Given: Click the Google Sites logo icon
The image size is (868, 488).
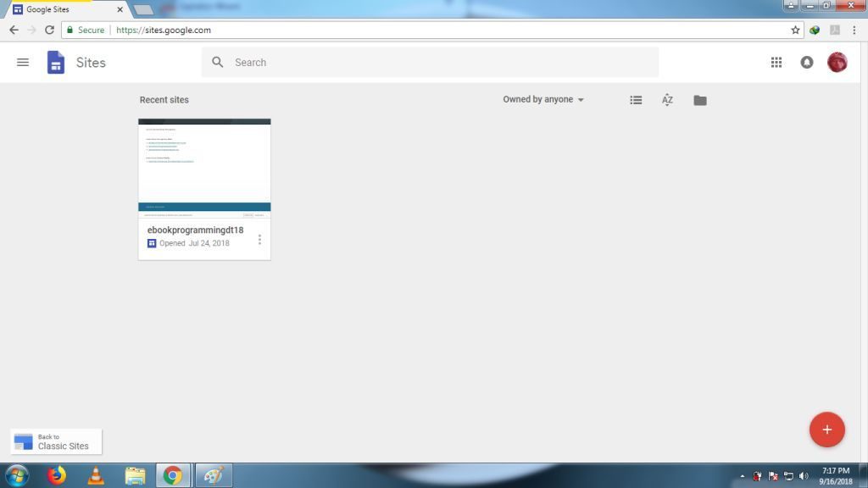Looking at the screenshot, I should (55, 62).
